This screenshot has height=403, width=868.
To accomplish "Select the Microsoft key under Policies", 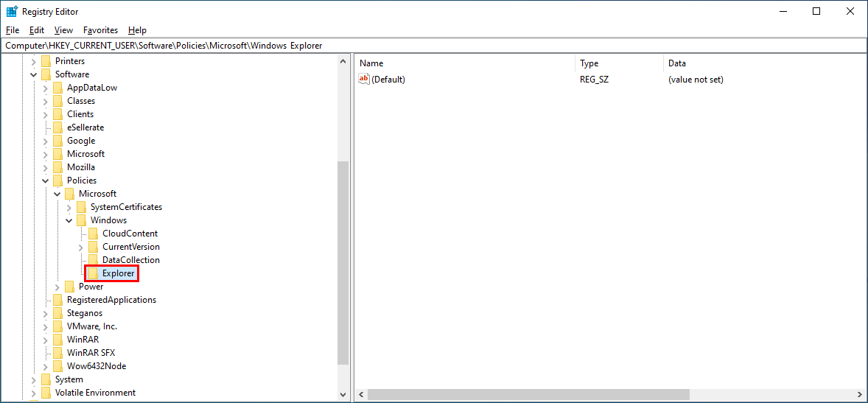I will 98,194.
